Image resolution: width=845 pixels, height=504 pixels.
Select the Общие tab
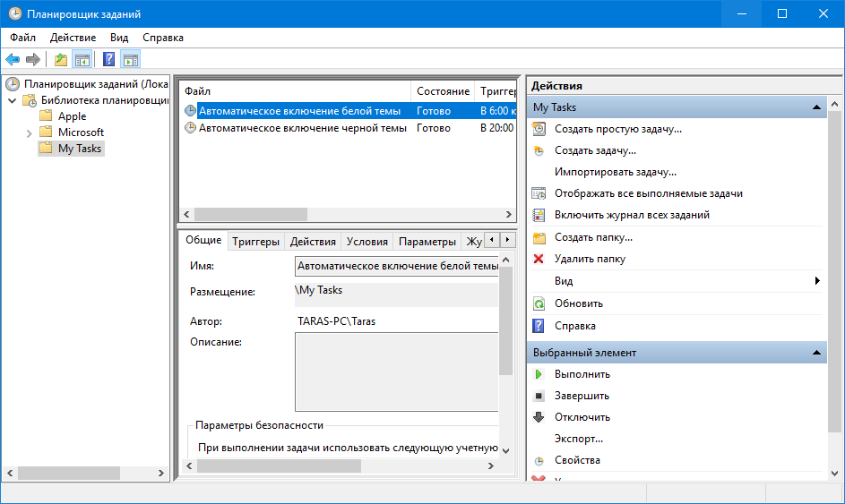203,240
